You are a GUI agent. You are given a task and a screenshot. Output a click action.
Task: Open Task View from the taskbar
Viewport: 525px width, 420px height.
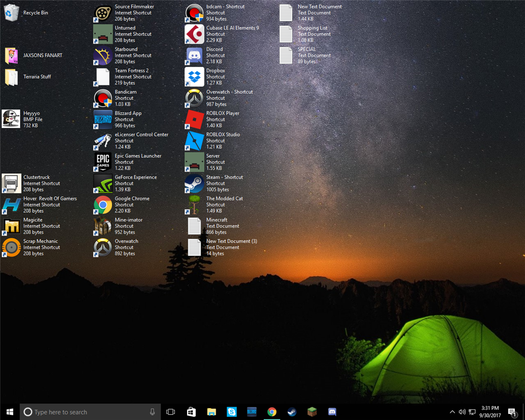click(x=171, y=412)
